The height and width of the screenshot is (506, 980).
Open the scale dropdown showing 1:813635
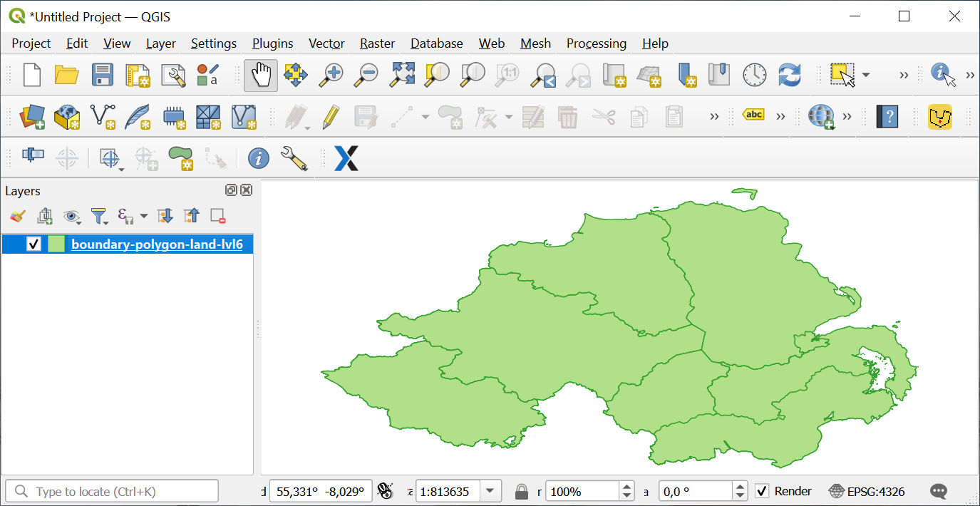pos(490,490)
